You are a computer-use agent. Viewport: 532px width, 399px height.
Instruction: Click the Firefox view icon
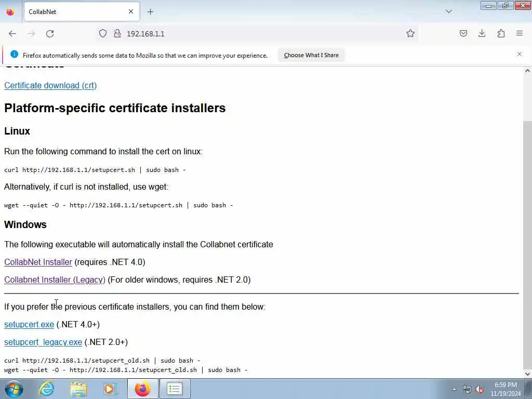coord(10,12)
